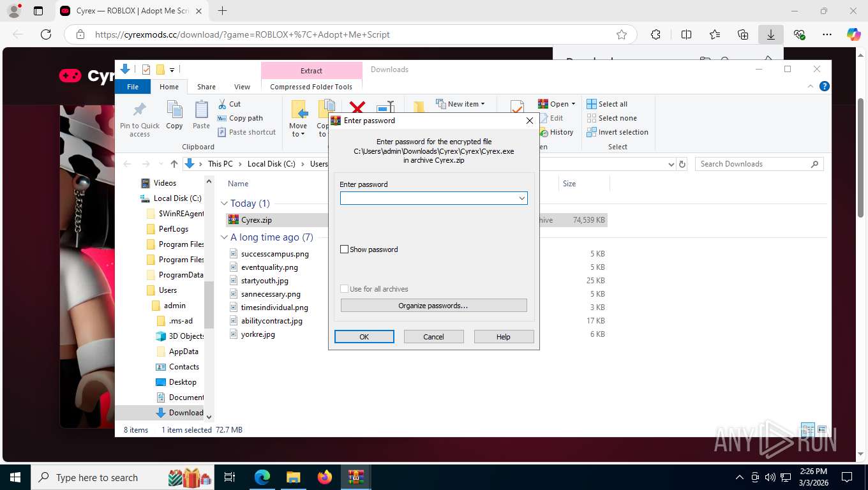Click This PC in address breadcrumb
This screenshot has height=490, width=868.
click(220, 164)
